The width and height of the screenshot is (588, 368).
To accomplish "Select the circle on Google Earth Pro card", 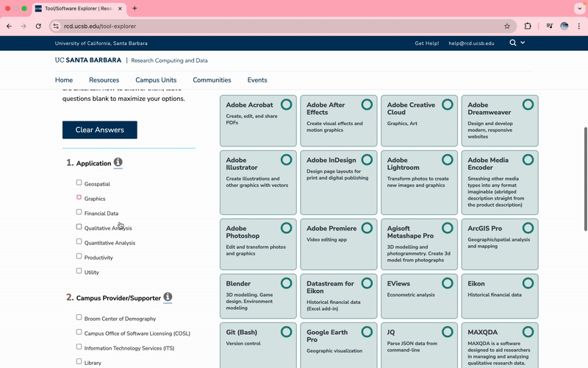I will (x=367, y=332).
